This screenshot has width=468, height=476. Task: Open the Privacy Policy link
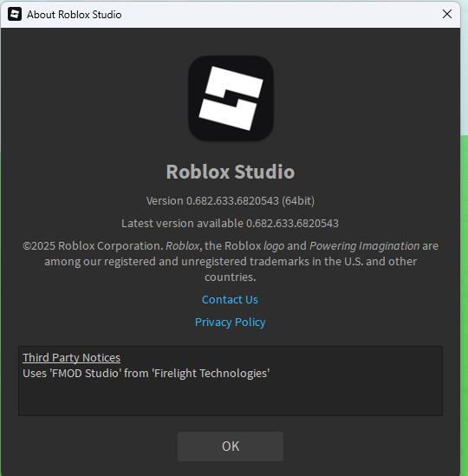click(x=230, y=322)
